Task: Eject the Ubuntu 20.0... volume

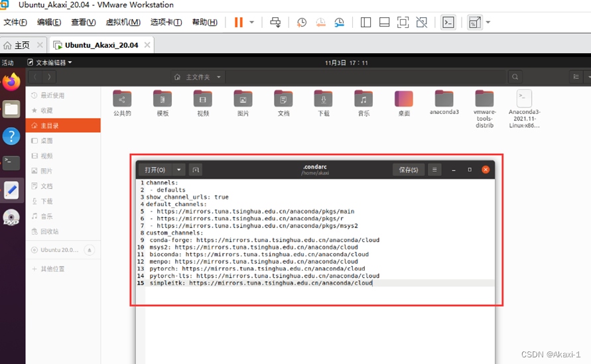Action: click(90, 250)
